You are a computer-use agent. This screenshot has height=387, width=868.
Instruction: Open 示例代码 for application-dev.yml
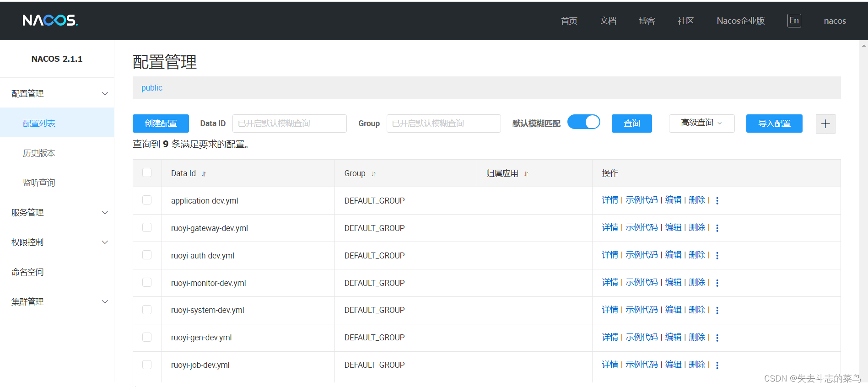click(642, 200)
